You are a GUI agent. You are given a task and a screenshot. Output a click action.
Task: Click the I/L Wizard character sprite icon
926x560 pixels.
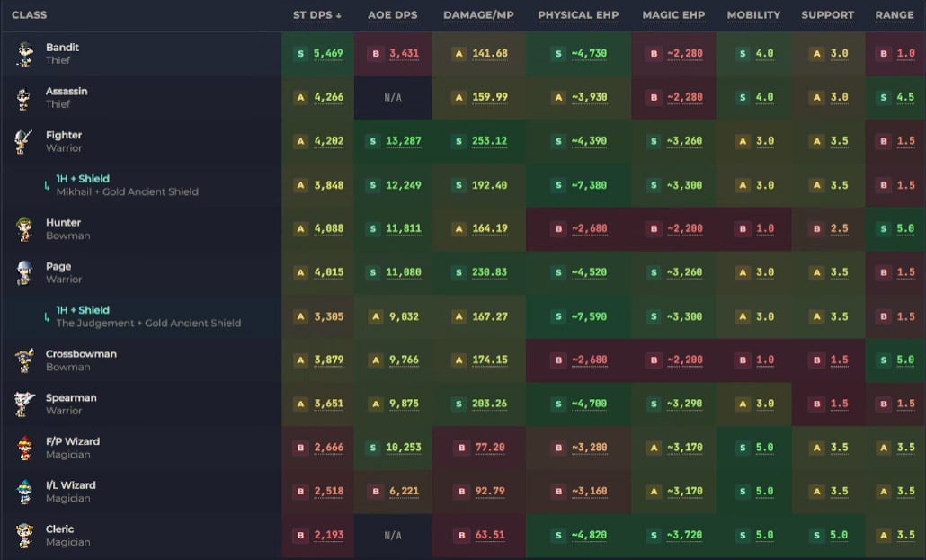click(x=24, y=492)
